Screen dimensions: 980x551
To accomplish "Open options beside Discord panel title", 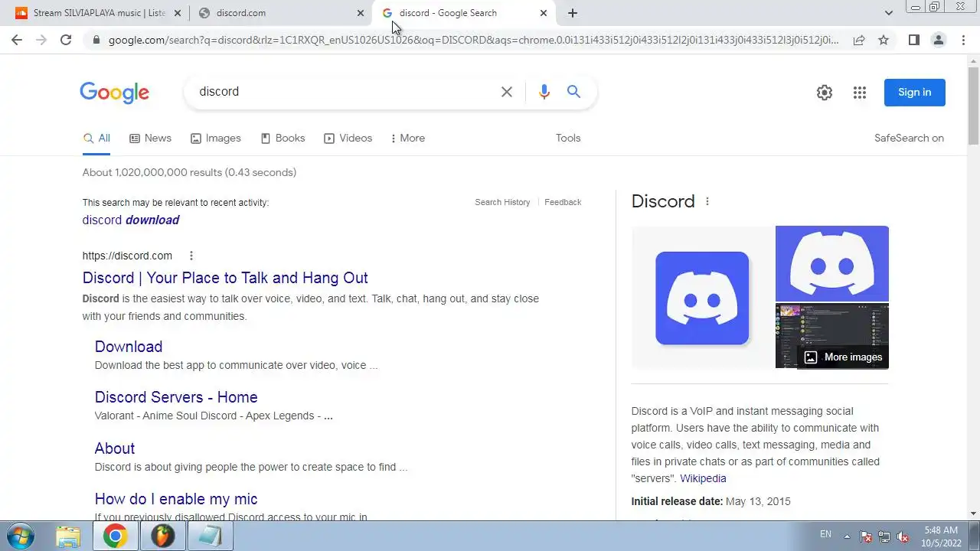I will click(707, 201).
